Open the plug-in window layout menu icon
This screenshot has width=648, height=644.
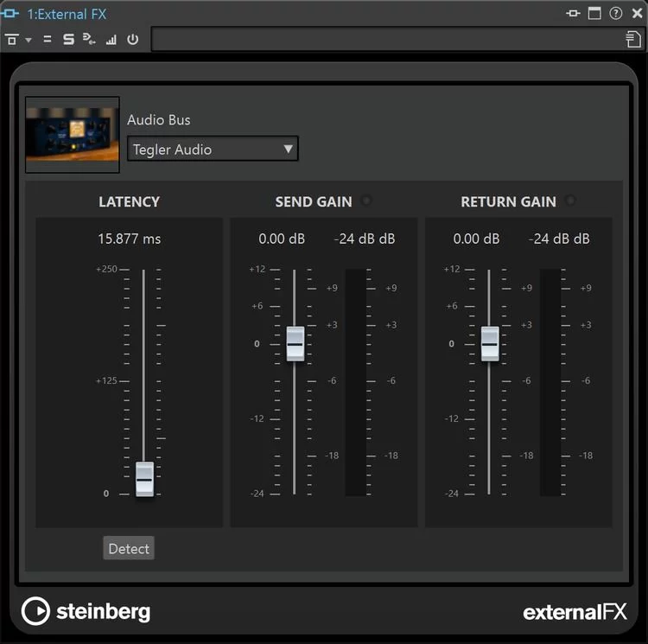point(11,39)
